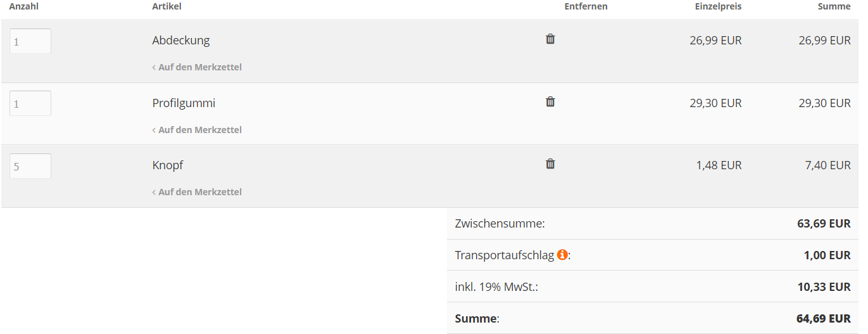Click the Entfernen column header

click(x=586, y=6)
